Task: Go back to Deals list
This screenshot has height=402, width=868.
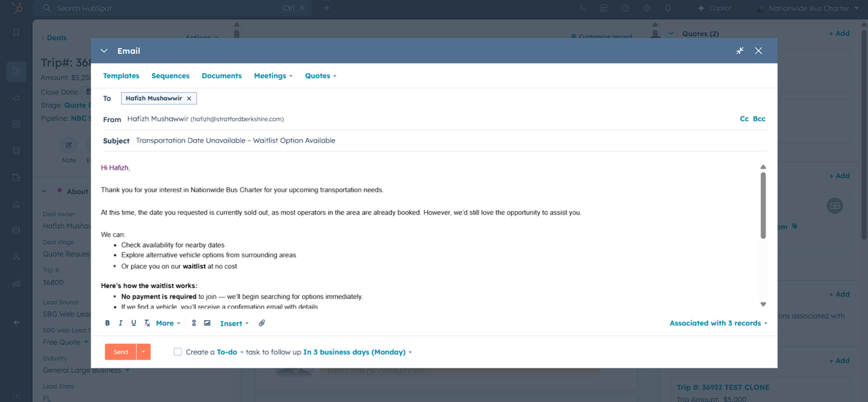Action: pyautogui.click(x=54, y=38)
